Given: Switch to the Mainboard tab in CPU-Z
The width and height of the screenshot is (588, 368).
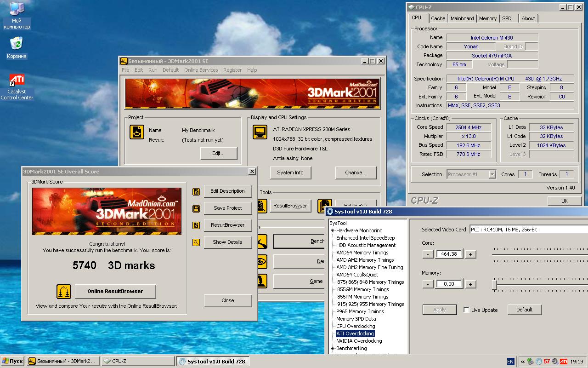Looking at the screenshot, I should (x=462, y=18).
